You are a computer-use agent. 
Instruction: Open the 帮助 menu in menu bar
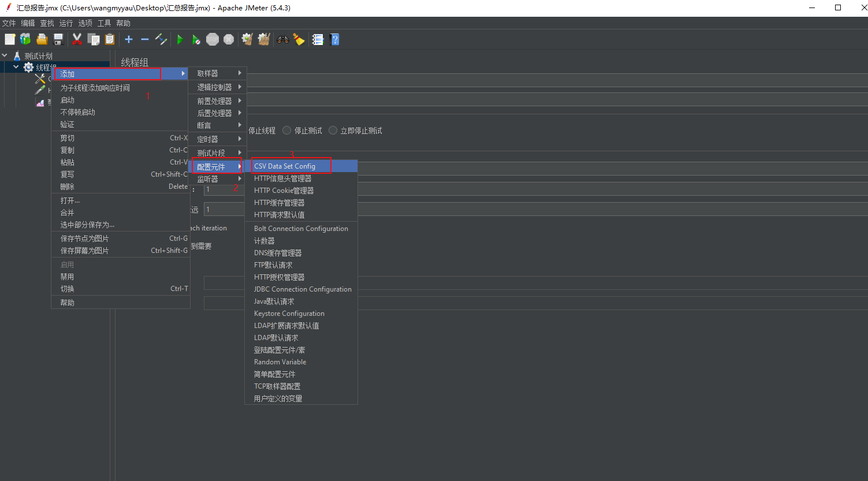(123, 23)
